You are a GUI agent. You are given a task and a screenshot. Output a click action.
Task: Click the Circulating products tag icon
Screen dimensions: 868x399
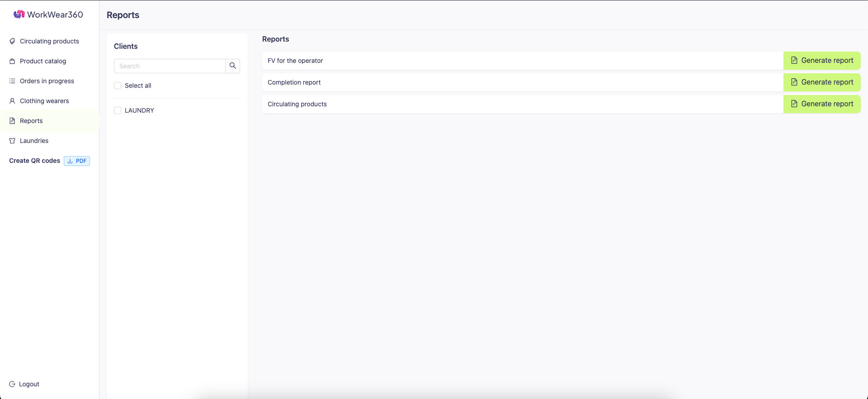tap(12, 41)
